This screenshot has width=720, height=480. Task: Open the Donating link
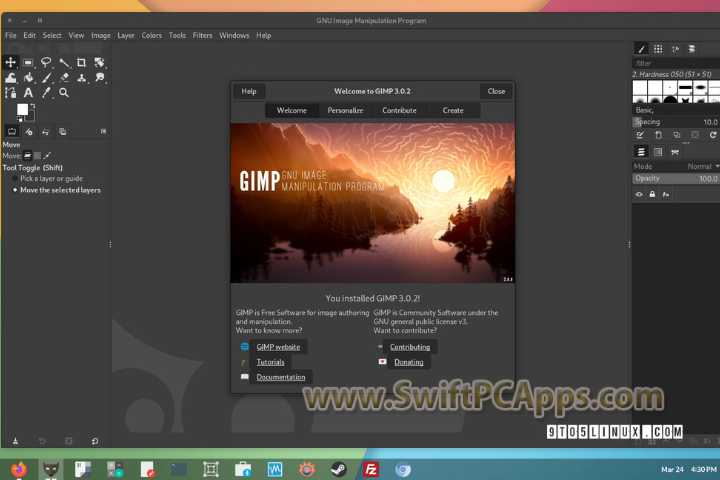point(409,362)
